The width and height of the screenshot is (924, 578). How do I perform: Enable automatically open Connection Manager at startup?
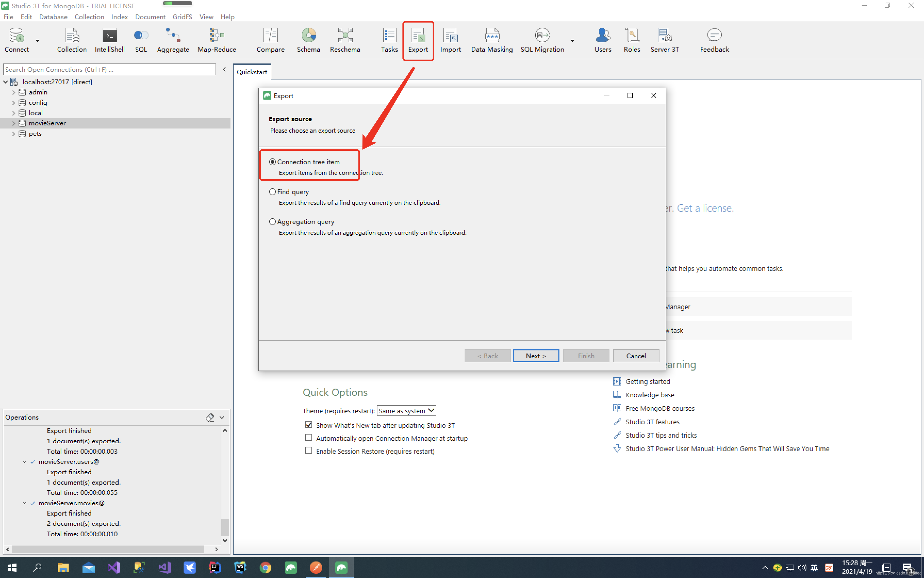(x=309, y=438)
